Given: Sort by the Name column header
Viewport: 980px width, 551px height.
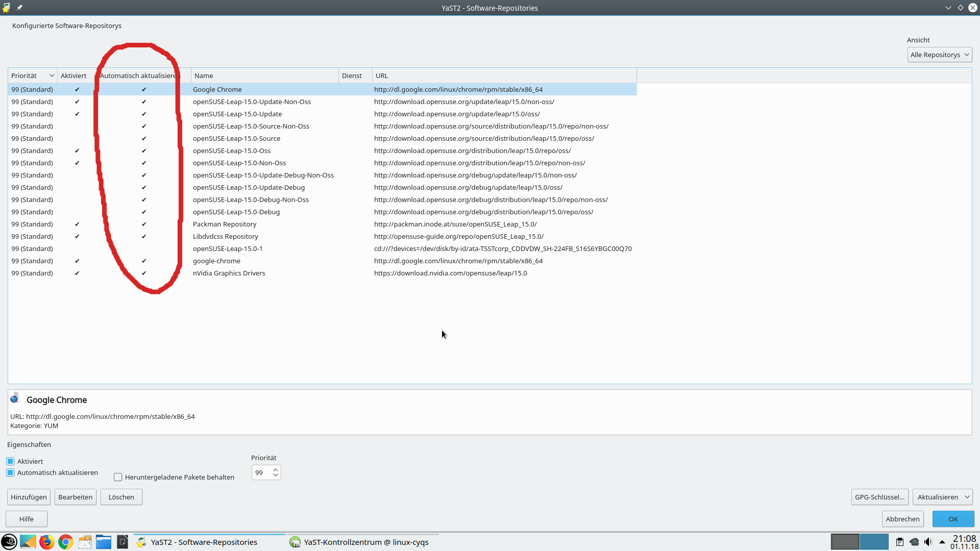Looking at the screenshot, I should coord(265,76).
